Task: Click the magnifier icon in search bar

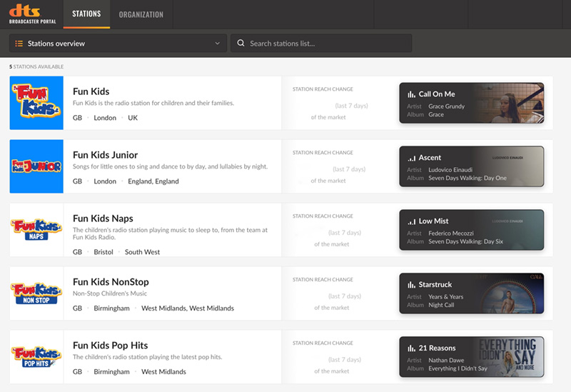Action: tap(241, 44)
